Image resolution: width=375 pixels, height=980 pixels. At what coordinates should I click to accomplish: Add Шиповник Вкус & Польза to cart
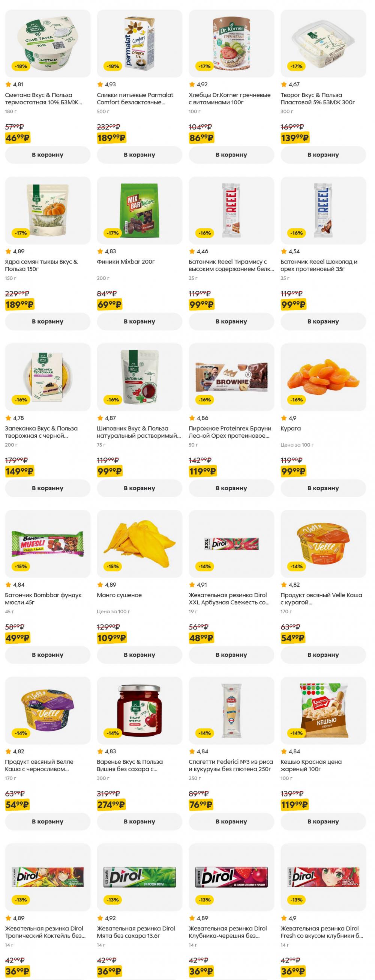139,488
